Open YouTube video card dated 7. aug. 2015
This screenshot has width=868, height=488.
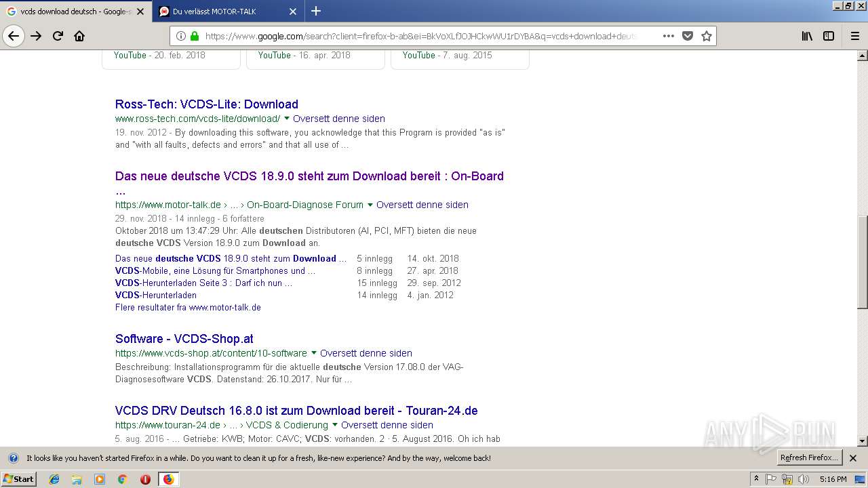[x=460, y=58]
